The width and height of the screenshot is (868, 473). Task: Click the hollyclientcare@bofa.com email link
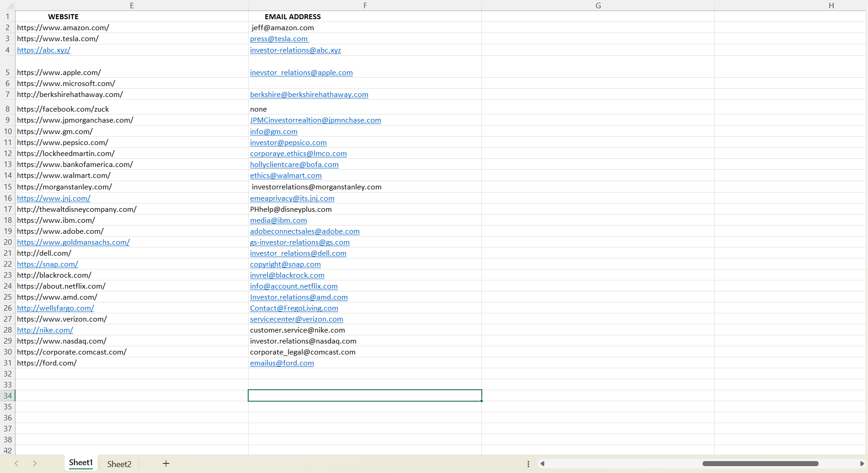(294, 165)
